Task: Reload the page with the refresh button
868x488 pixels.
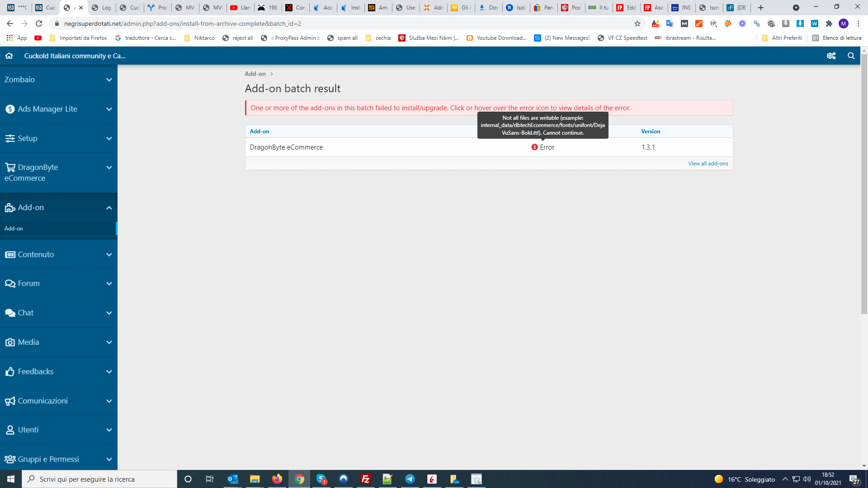Action: click(39, 23)
